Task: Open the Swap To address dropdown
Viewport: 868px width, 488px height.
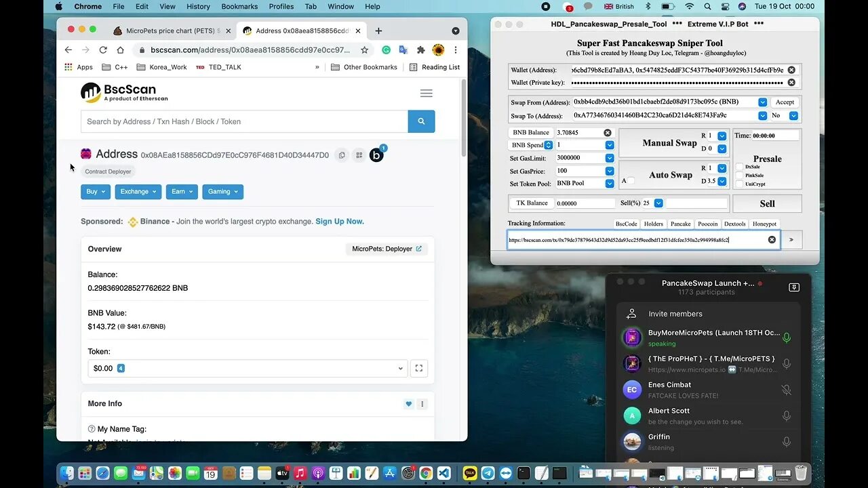Action: (762, 115)
